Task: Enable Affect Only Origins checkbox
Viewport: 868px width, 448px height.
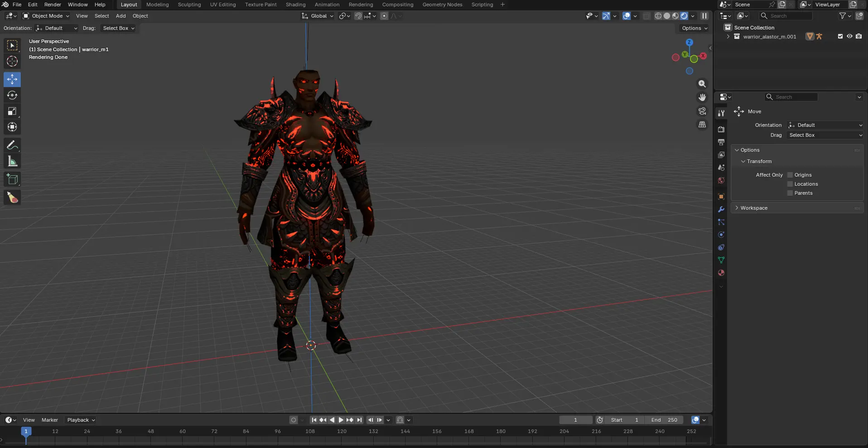Action: click(790, 175)
